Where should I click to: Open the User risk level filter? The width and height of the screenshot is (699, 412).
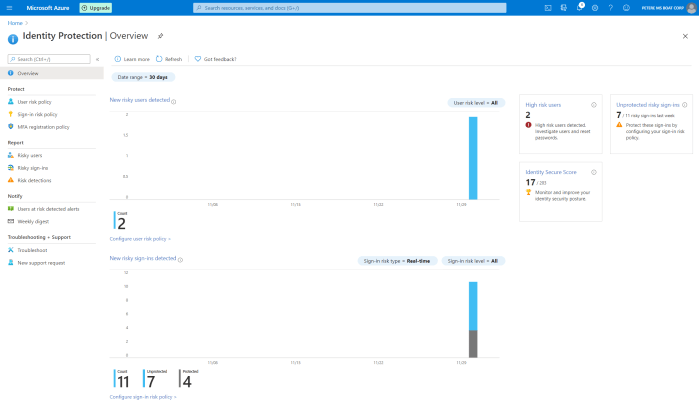477,102
